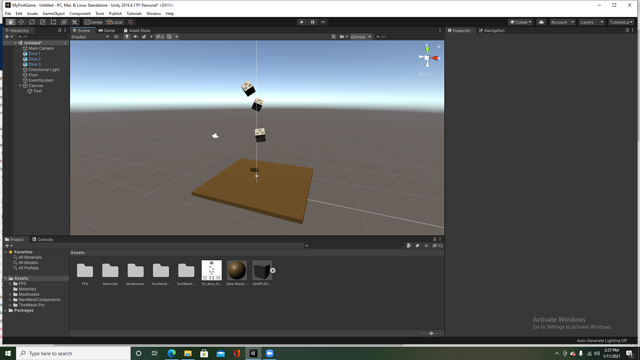This screenshot has width=640, height=360.
Task: Click the Collab button
Action: click(x=520, y=22)
